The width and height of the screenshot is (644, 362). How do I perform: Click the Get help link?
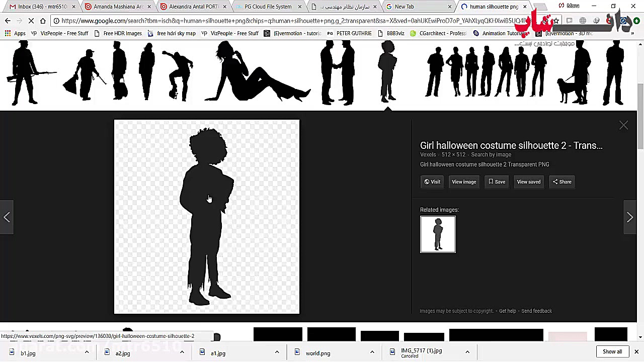(508, 311)
